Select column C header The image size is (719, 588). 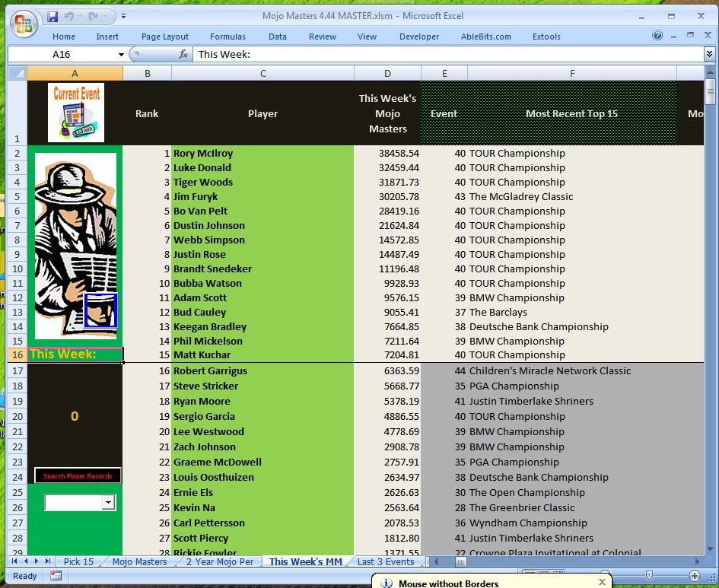coord(262,73)
